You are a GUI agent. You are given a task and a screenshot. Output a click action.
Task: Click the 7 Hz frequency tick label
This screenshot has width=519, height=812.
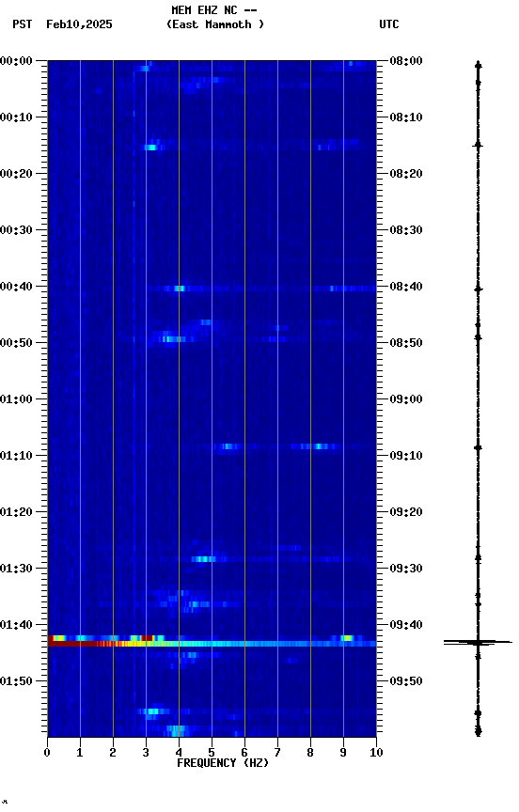click(277, 753)
